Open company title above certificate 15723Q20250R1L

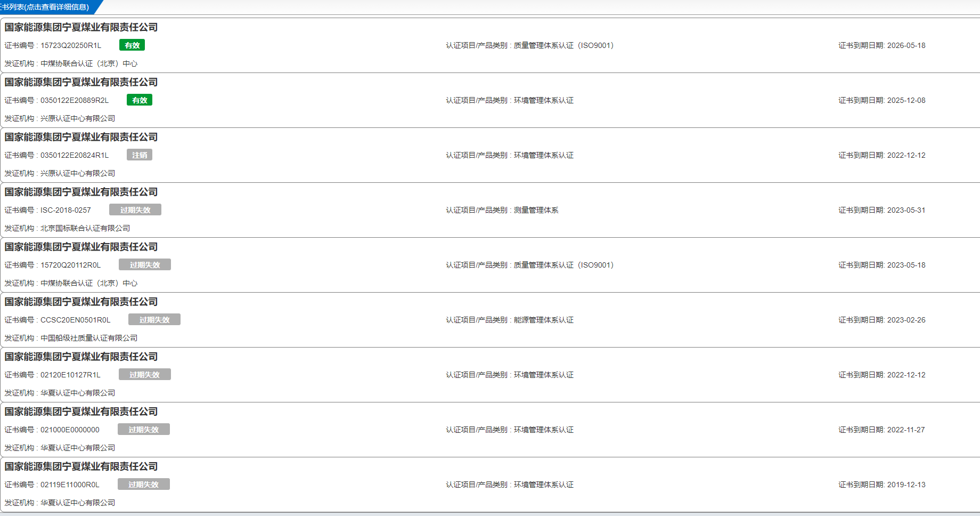click(81, 27)
